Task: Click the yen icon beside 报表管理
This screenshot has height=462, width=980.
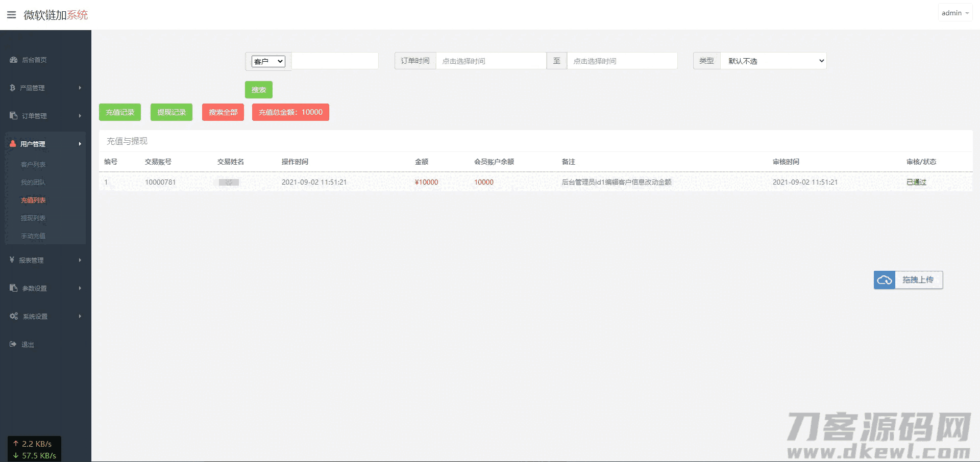Action: tap(12, 260)
